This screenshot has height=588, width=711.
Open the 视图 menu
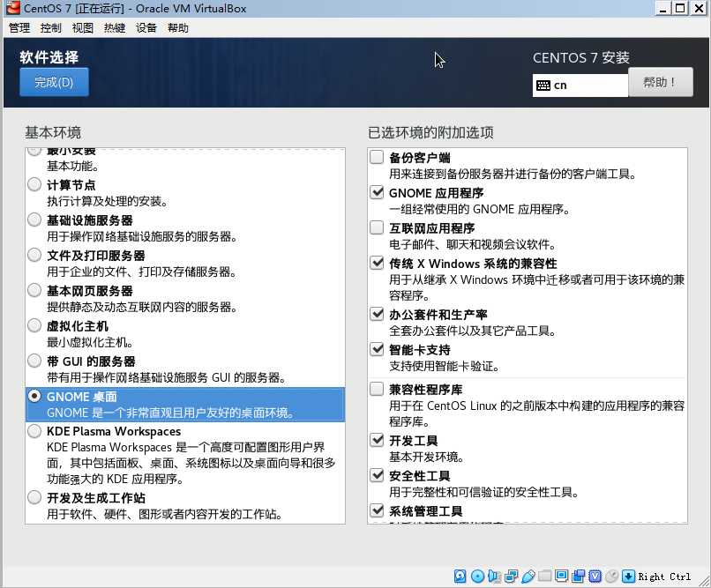click(x=83, y=28)
